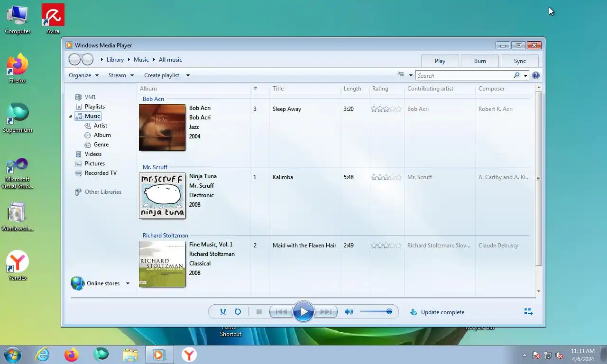Switch to Now Playing view
This screenshot has height=364, width=607.
[528, 312]
